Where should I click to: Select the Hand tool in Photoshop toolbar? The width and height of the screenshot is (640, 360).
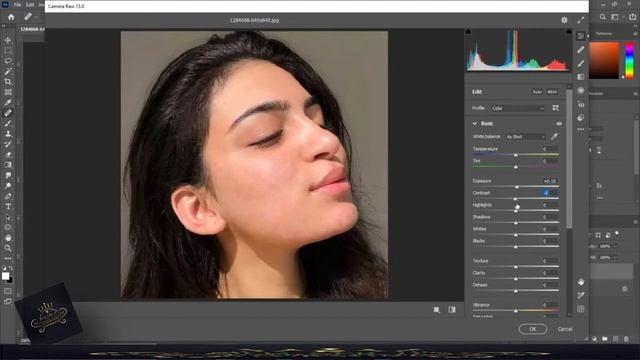point(8,238)
